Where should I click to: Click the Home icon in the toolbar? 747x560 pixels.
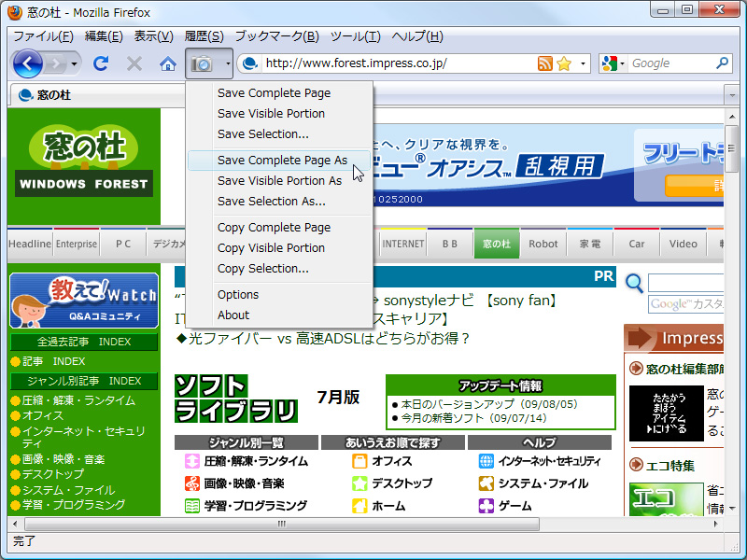pyautogui.click(x=166, y=63)
